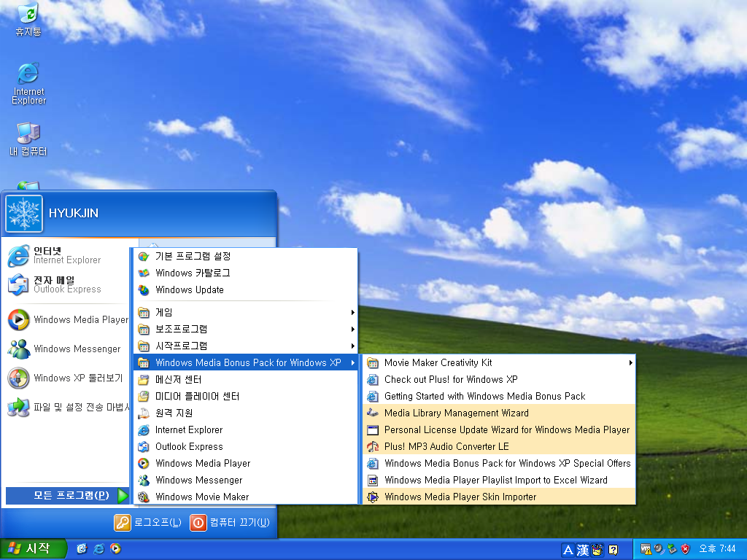This screenshot has width=747, height=560.
Task: Launch Windows Media Player Playlist Import to Excel Wizard
Action: pos(499,480)
